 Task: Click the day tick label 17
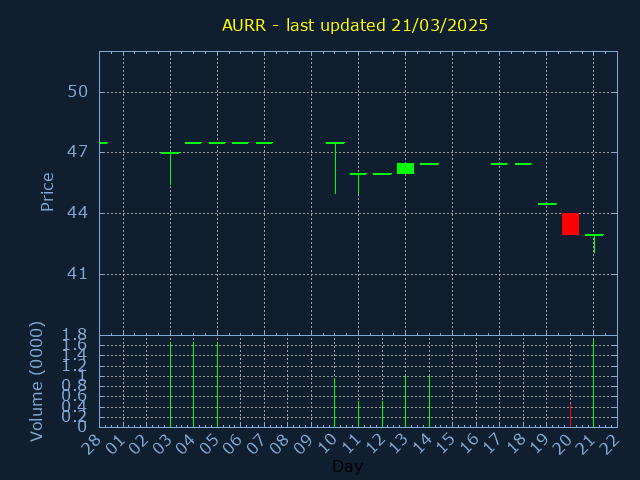(491, 444)
